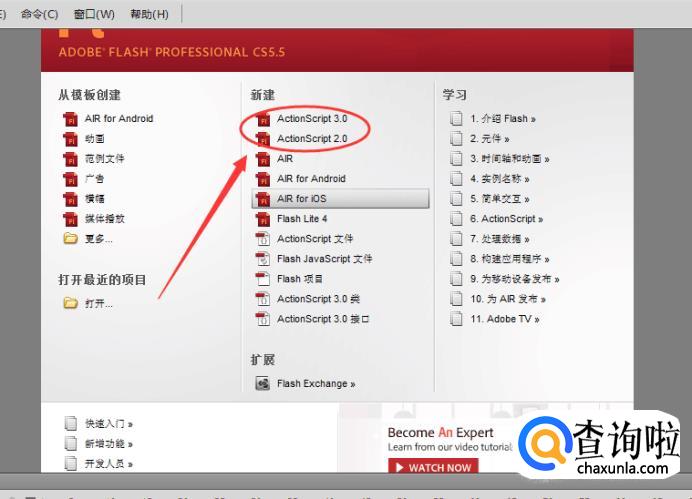
Task: Open lesson 5. 简单交互
Action: pos(500,199)
